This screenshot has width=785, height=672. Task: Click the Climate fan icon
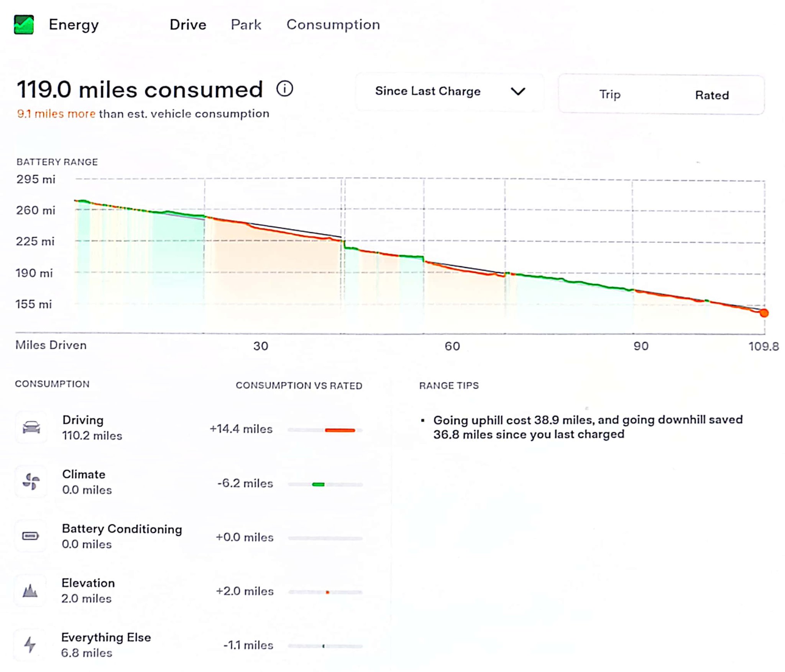[31, 482]
